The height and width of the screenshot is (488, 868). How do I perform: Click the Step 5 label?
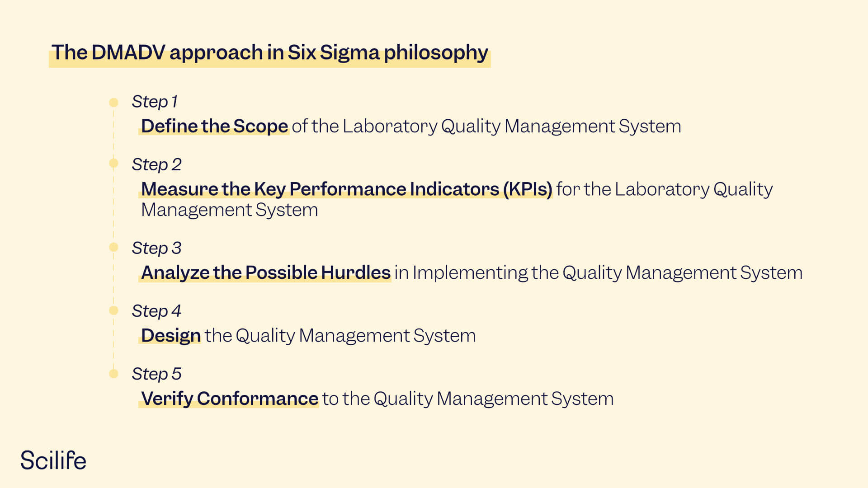[x=156, y=374]
